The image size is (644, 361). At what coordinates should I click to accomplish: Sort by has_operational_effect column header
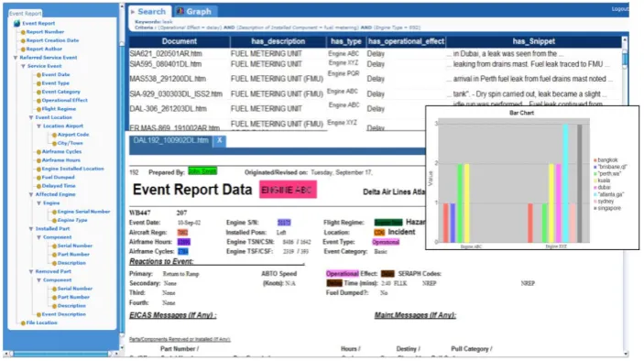click(406, 41)
